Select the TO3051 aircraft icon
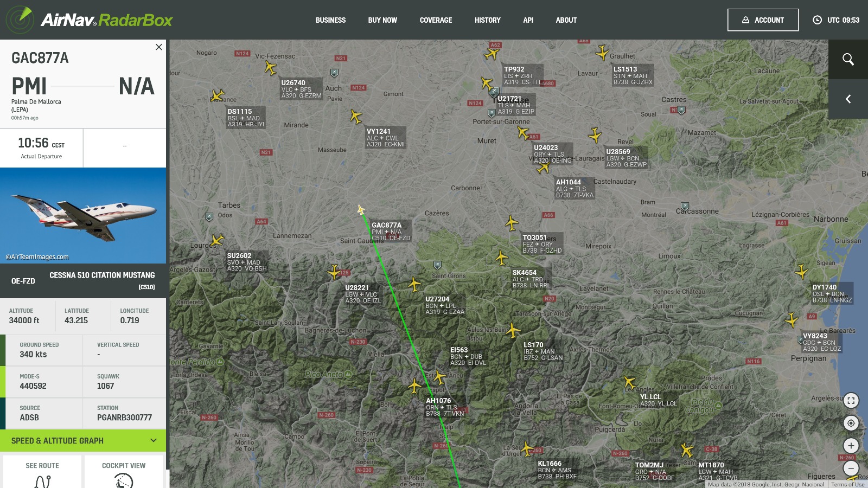The height and width of the screenshot is (488, 868). (x=512, y=223)
